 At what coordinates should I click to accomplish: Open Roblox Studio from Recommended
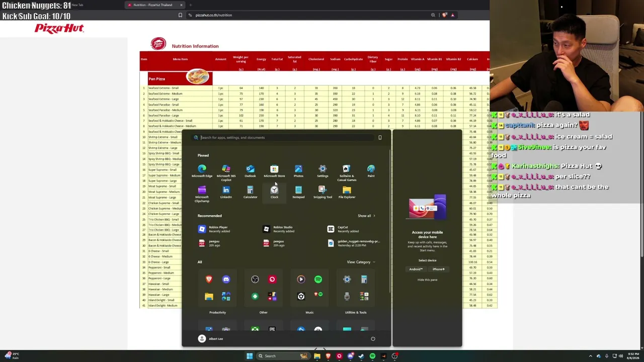pyautogui.click(x=278, y=229)
